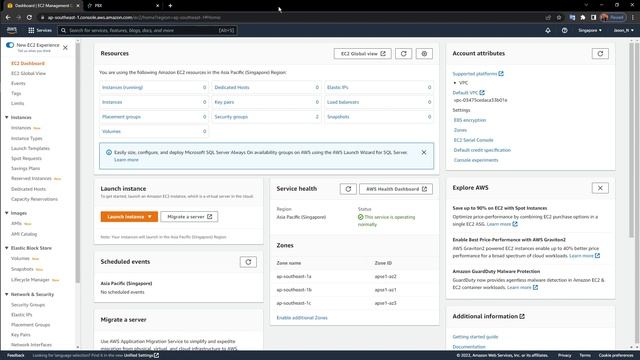The height and width of the screenshot is (360, 640).
Task: Open Feedback in footer
Action: 16,356
